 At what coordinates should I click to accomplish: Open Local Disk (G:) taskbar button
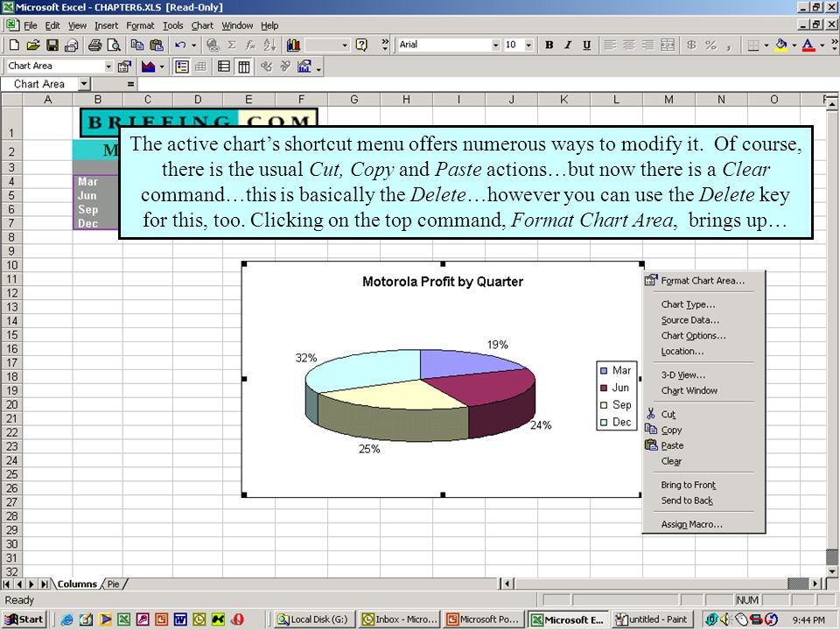point(313,619)
